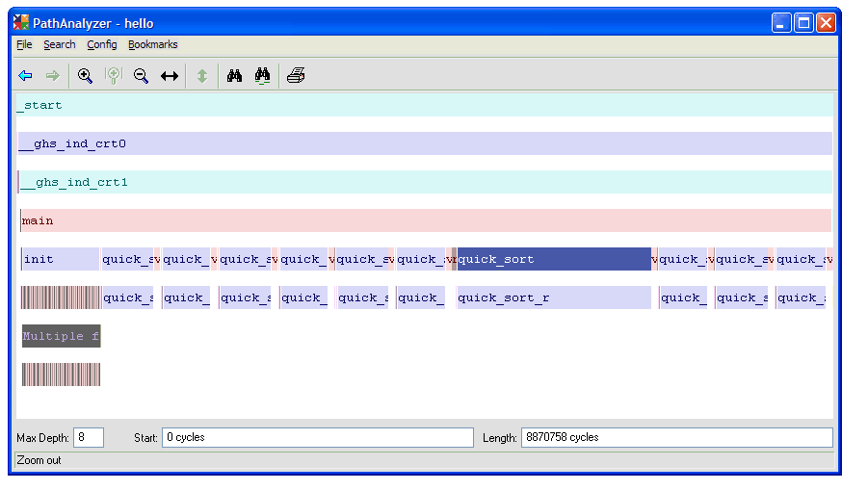Viewport: 868px width, 491px height.
Task: Click the horizontal double-arrow fit width icon
Action: (170, 76)
